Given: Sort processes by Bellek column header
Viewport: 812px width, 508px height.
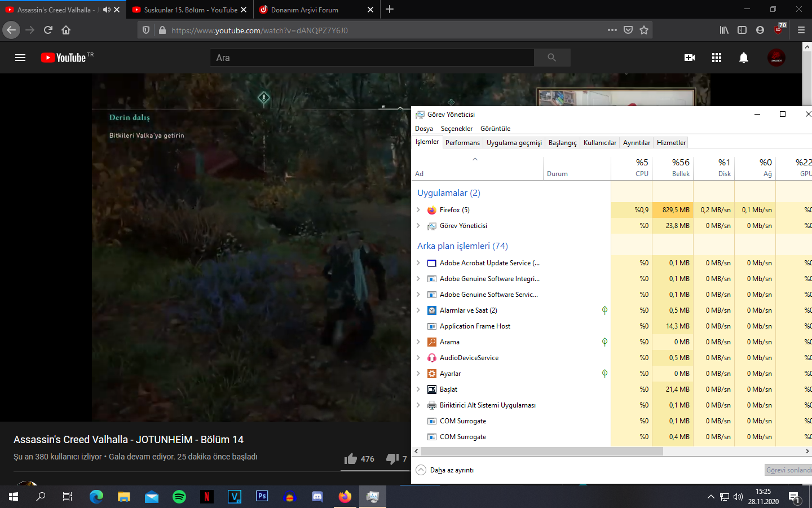Looking at the screenshot, I should (673, 167).
